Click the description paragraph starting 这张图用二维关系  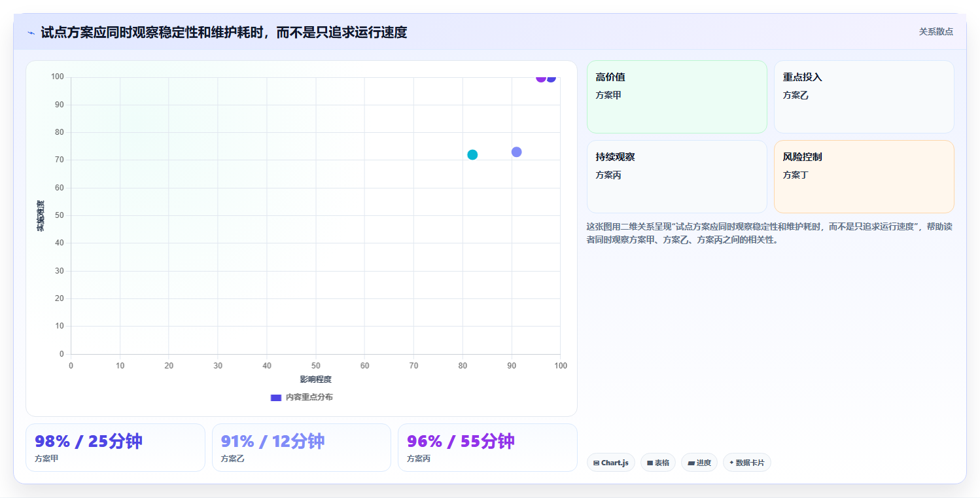[x=770, y=233]
